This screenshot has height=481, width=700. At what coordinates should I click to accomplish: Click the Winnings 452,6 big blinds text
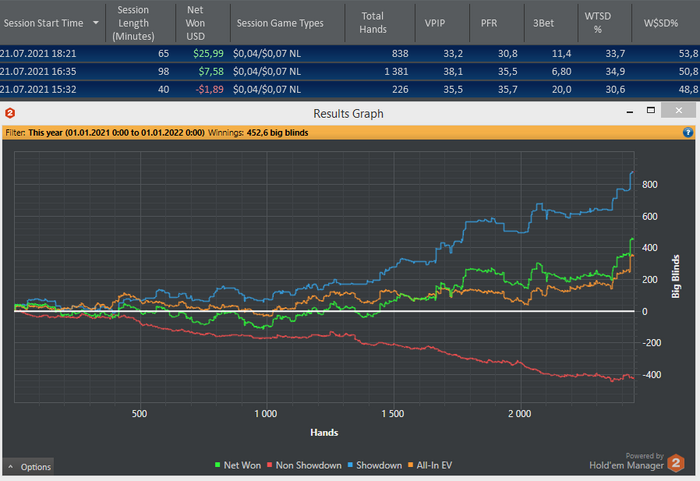(258, 133)
